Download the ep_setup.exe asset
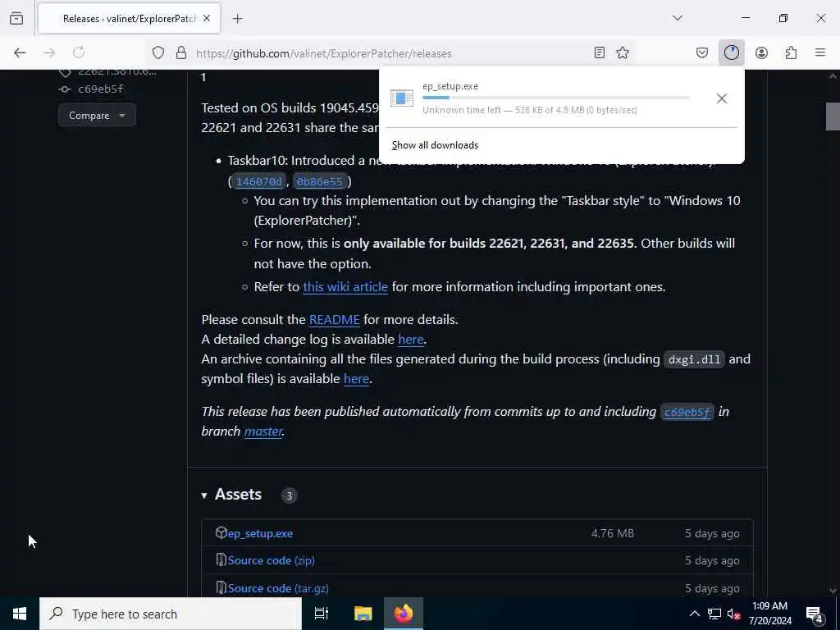This screenshot has width=840, height=630. coord(260,533)
